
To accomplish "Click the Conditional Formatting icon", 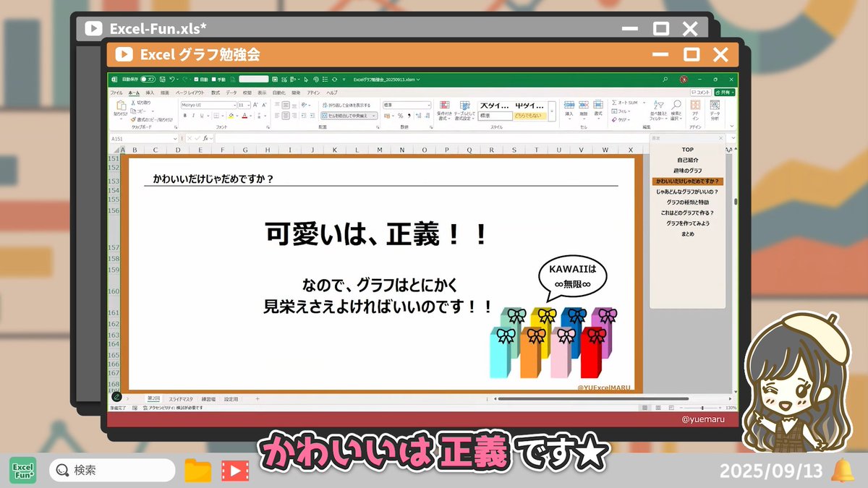I will coord(443,105).
